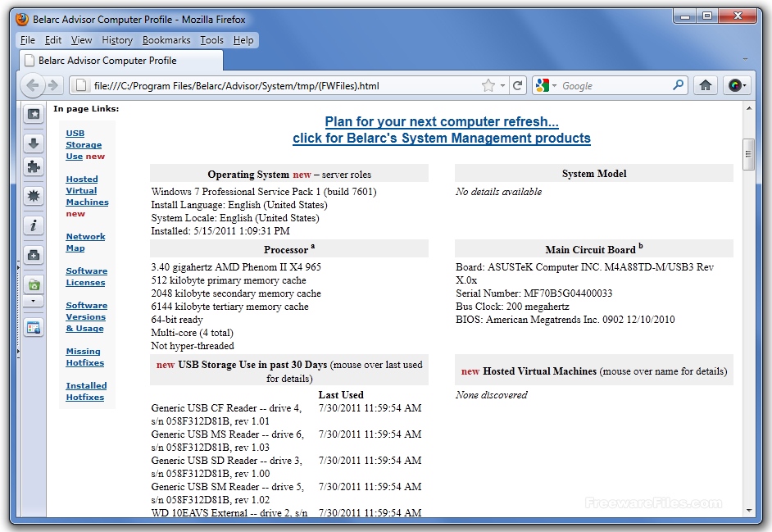Click the page icon in the address bar

tap(81, 86)
